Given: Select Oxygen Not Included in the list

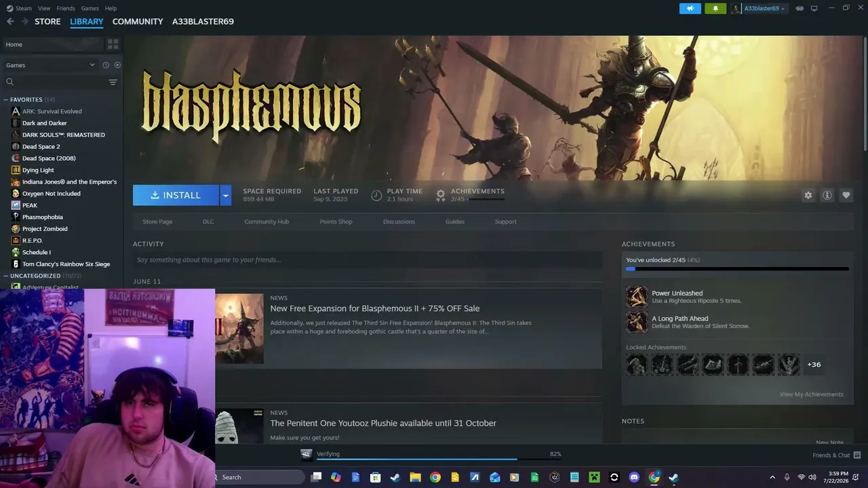Looking at the screenshot, I should tap(51, 194).
